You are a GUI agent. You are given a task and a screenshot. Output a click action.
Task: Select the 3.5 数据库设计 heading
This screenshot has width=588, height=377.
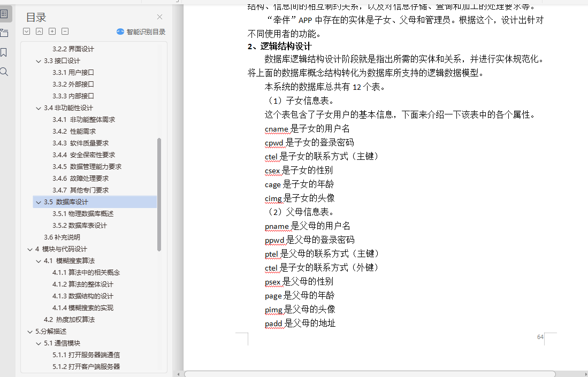point(95,202)
